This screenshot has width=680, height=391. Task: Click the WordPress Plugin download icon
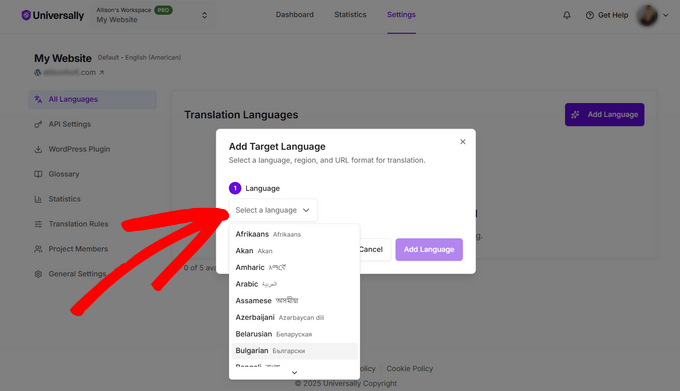(x=38, y=150)
